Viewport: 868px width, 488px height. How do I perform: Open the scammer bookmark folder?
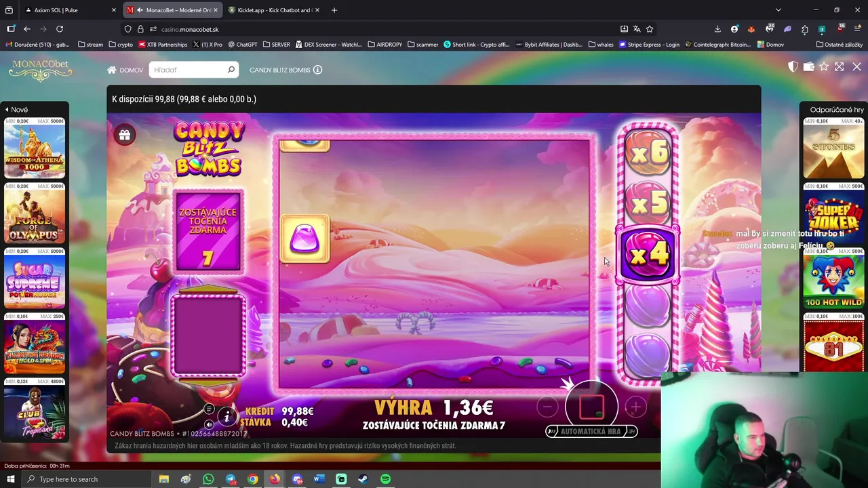pos(422,45)
